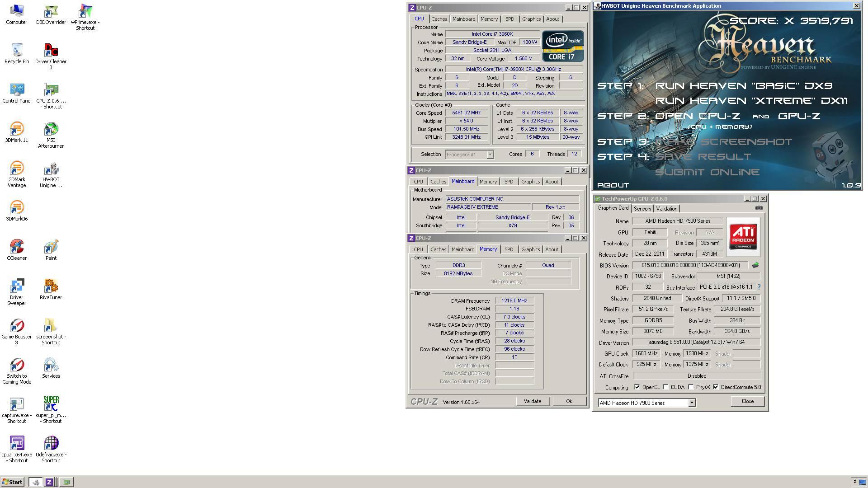868x488 pixels.
Task: Select Memory tab in Mainboard CPU-Z window
Action: tap(488, 182)
